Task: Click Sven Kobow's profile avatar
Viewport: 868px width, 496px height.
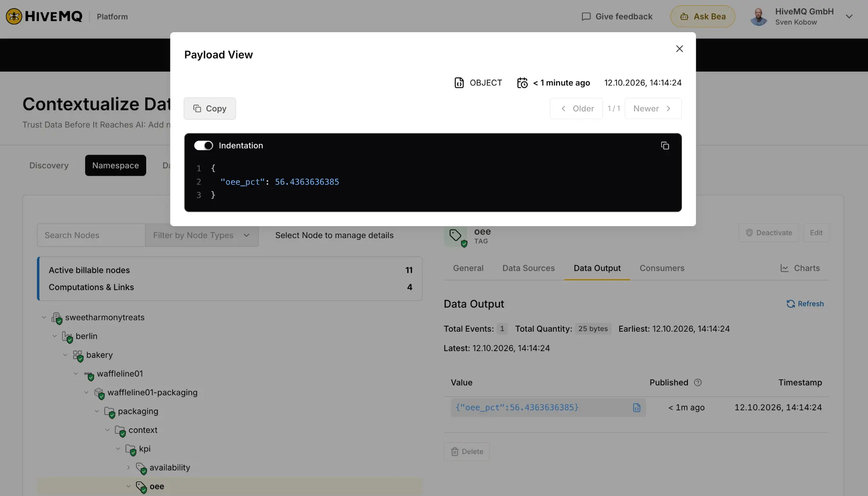Action: pyautogui.click(x=759, y=17)
